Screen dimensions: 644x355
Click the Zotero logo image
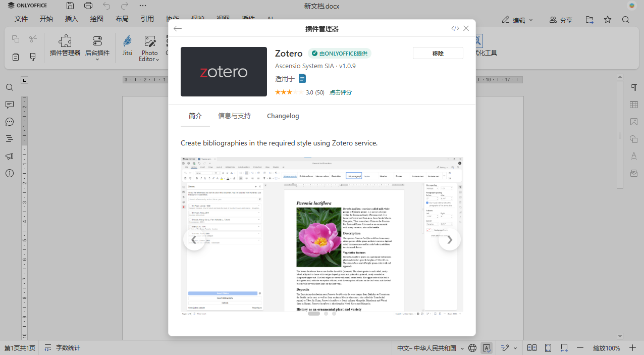[x=224, y=72]
